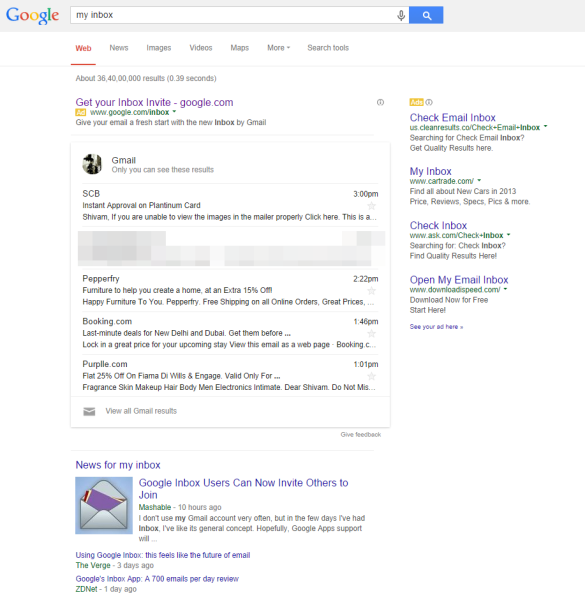Screen dimensions: 585x600
Task: Click 'Only you can see these results' text
Action: click(163, 170)
